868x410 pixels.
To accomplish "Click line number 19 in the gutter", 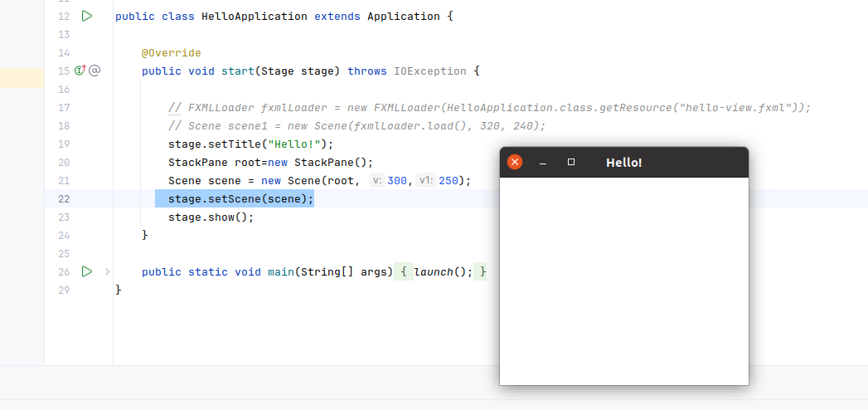I will point(64,144).
